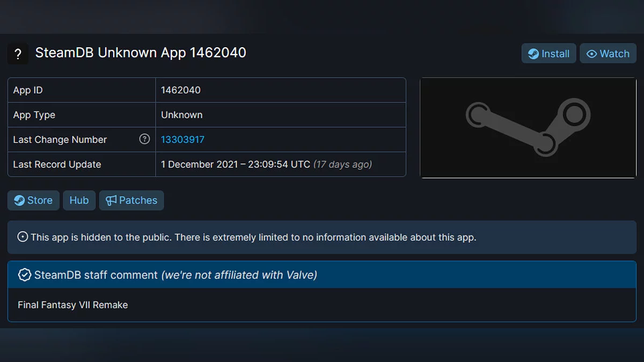Open change number 13303917 link
The width and height of the screenshot is (644, 362).
point(182,139)
